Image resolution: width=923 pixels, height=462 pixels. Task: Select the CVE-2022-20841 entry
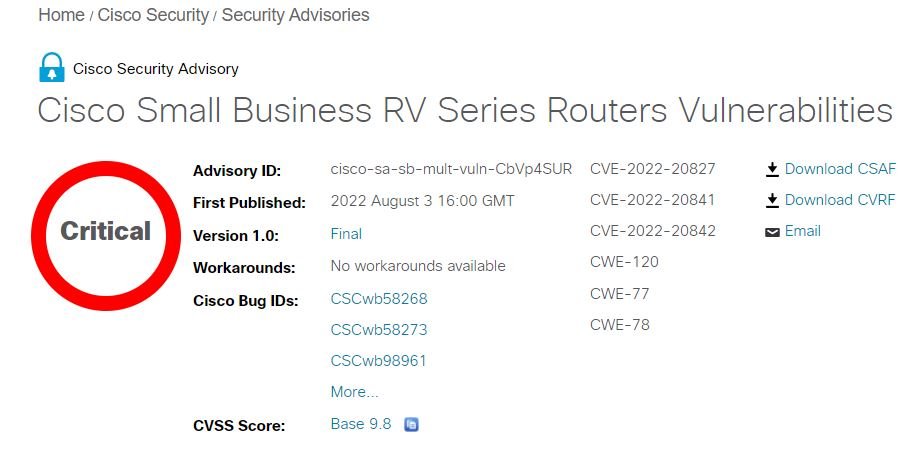[x=653, y=200]
